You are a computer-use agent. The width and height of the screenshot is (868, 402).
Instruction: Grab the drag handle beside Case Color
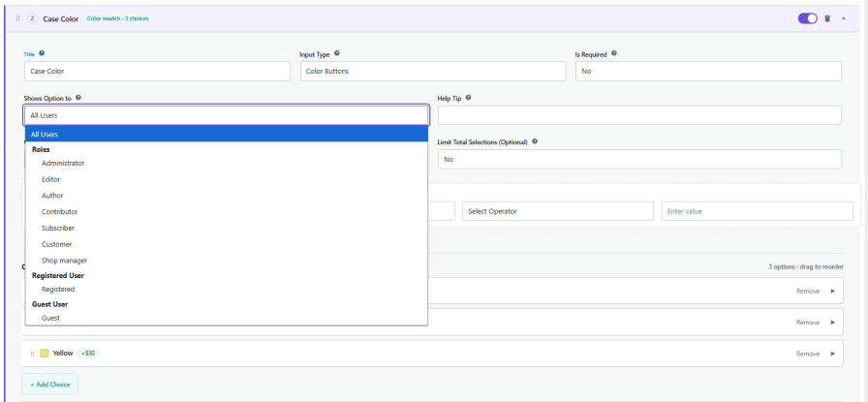(x=17, y=18)
